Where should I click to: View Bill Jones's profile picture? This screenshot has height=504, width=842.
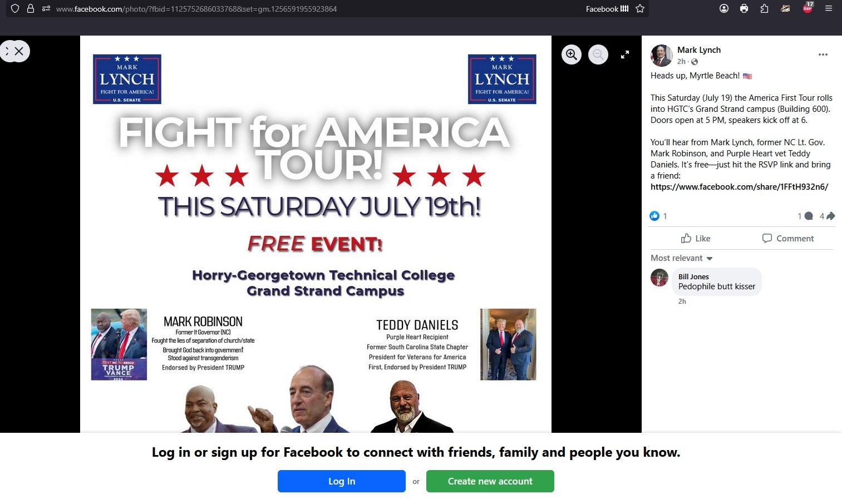pos(659,278)
